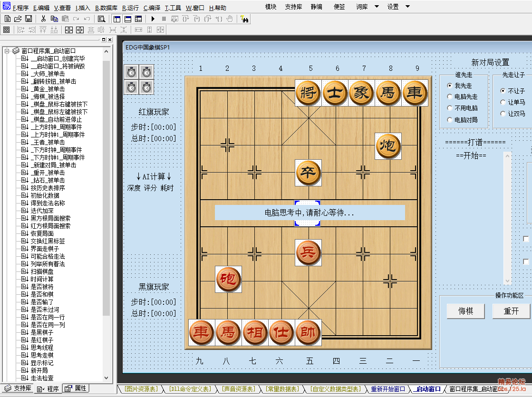
Task: Click the Stop square toolbar icon
Action: [x=164, y=19]
